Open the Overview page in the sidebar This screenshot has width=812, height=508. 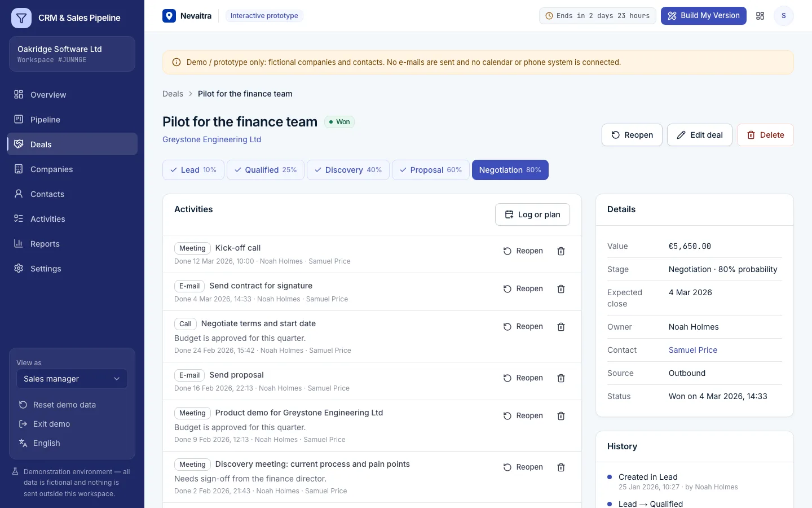72,95
